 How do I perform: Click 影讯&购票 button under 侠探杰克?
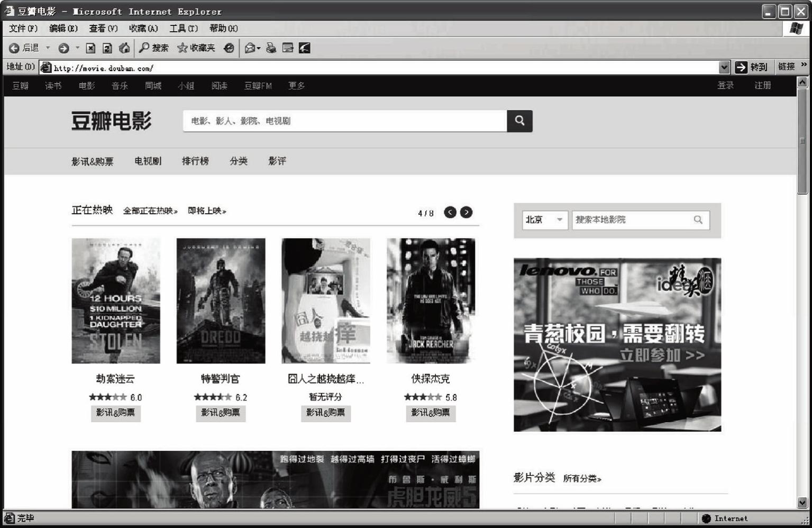(x=431, y=413)
